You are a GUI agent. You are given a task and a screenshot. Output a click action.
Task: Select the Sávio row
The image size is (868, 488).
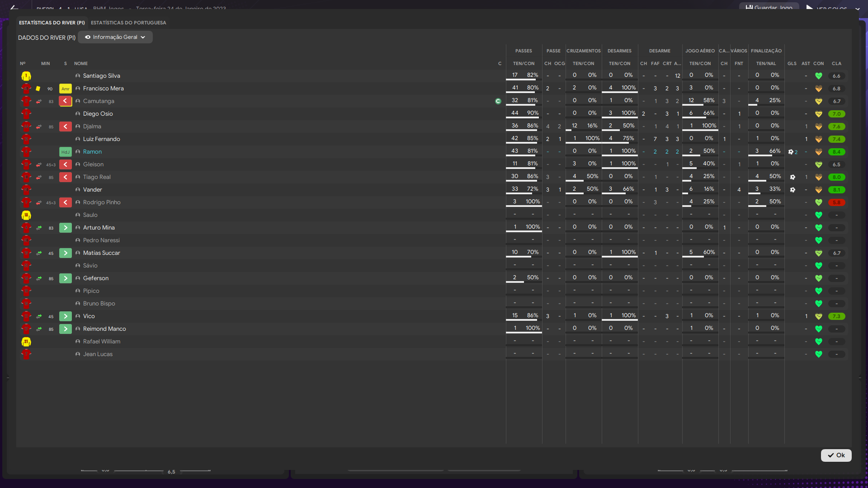coord(434,266)
